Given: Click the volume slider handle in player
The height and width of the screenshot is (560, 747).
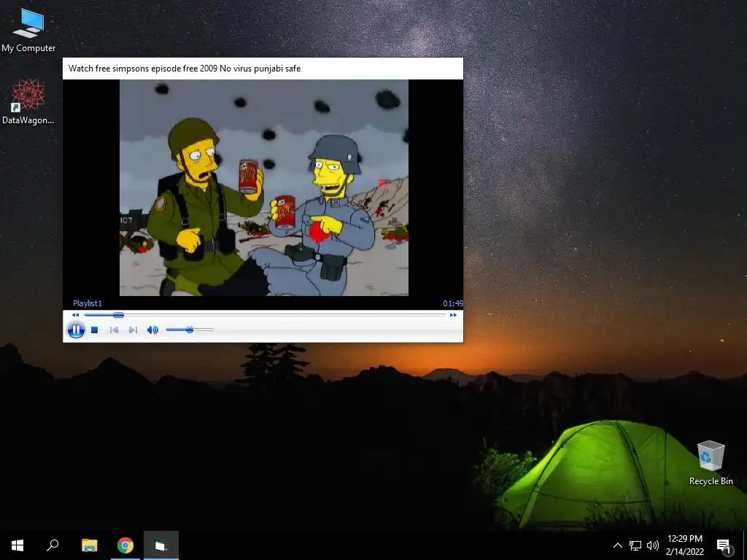Looking at the screenshot, I should 190,330.
